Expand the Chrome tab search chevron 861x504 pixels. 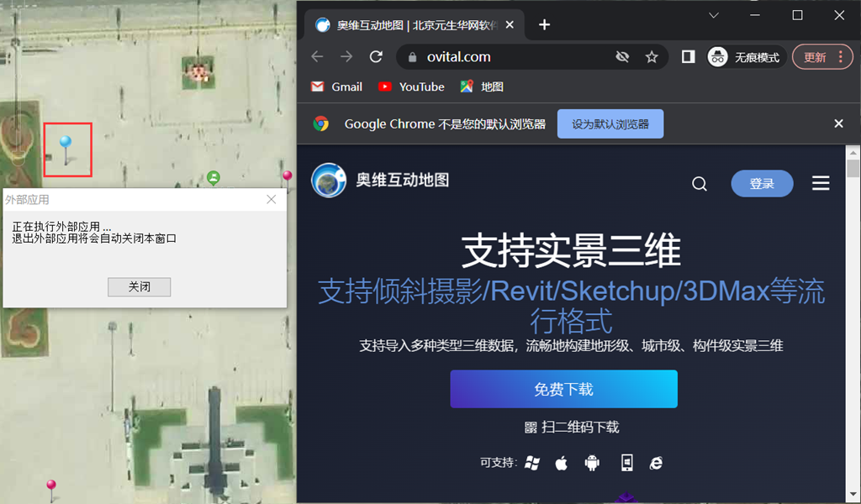point(714,15)
